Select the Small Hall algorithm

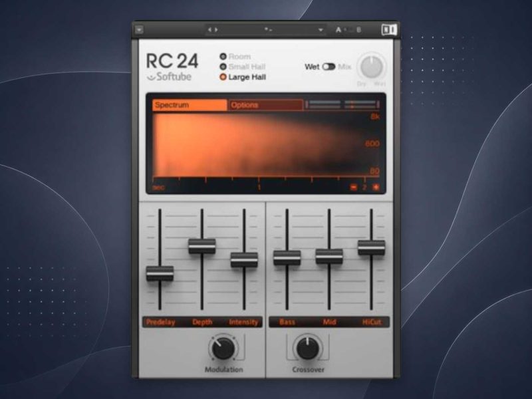click(223, 66)
